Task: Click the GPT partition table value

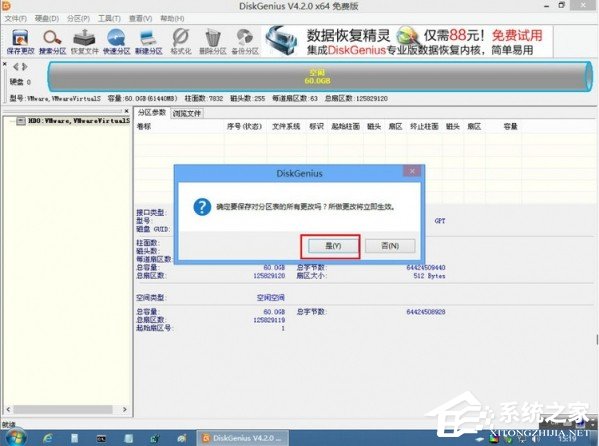Action: tap(440, 221)
